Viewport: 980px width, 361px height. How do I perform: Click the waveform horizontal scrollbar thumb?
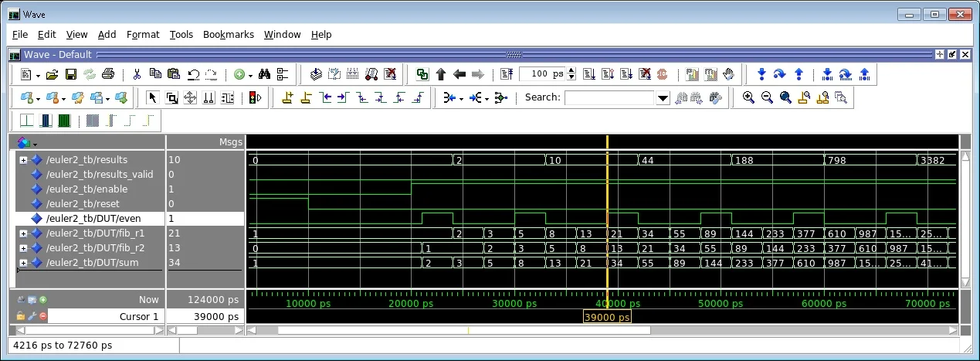point(463,330)
